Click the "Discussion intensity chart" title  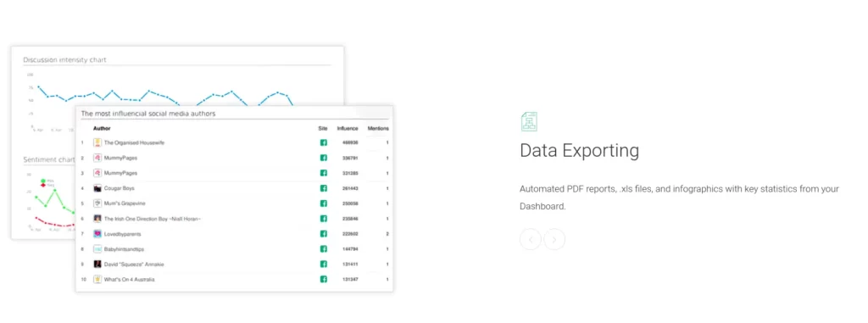[x=64, y=59]
